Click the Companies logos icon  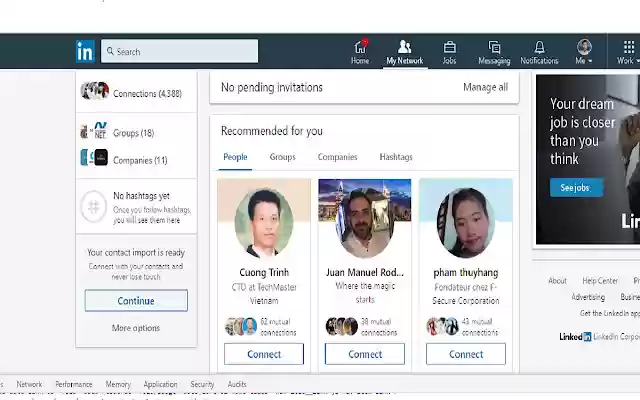point(94,158)
